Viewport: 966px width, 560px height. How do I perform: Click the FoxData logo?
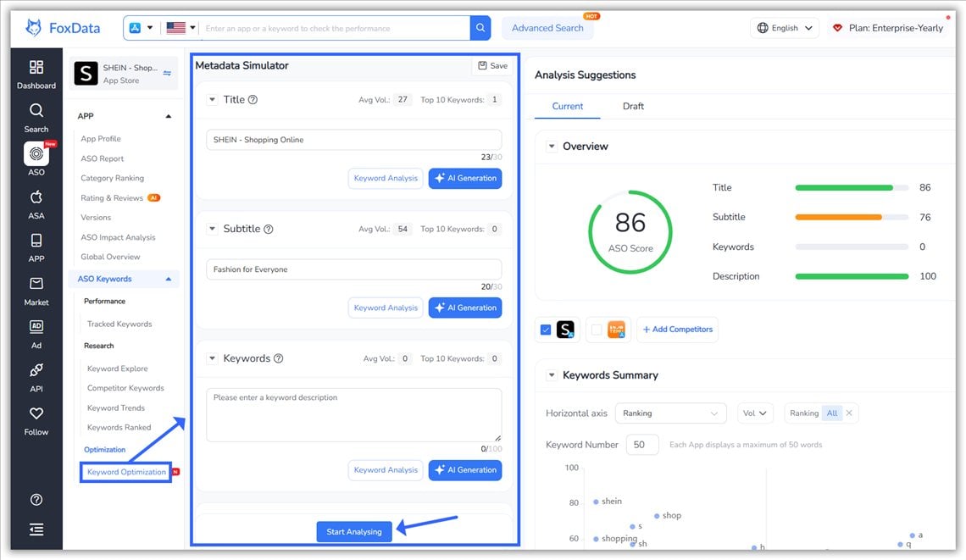pyautogui.click(x=62, y=28)
